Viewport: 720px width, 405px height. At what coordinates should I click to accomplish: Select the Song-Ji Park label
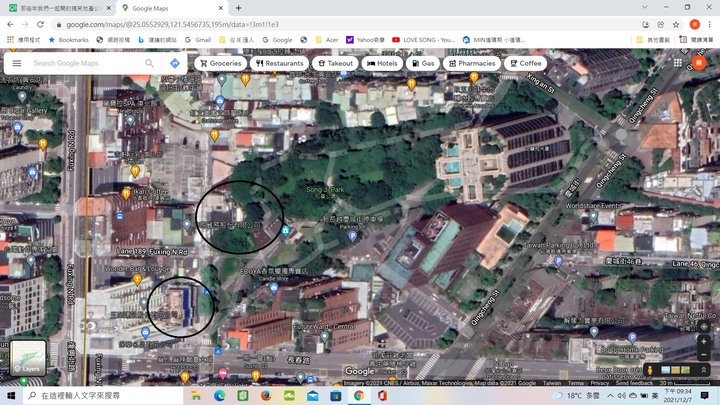tap(325, 190)
